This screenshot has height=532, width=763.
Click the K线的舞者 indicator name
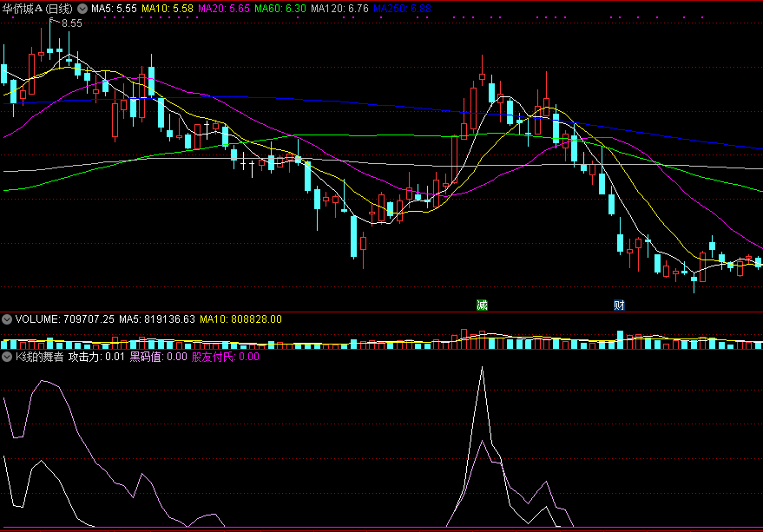pos(39,357)
